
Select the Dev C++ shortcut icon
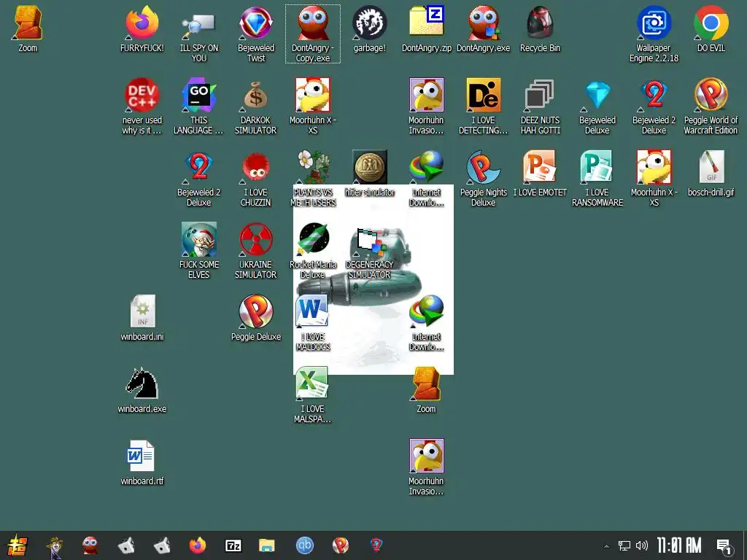(x=142, y=106)
